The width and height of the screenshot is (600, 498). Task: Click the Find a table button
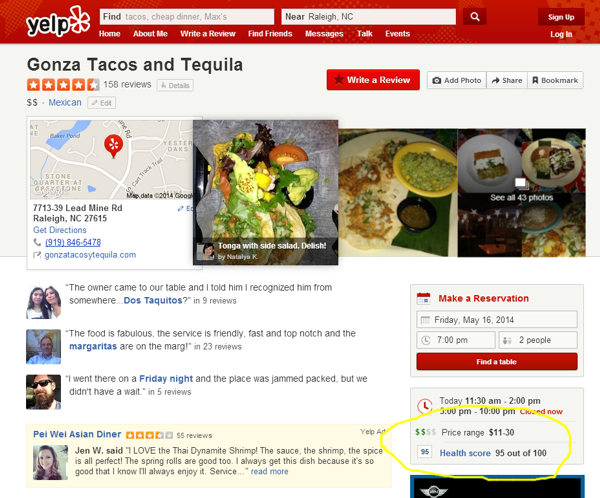497,362
